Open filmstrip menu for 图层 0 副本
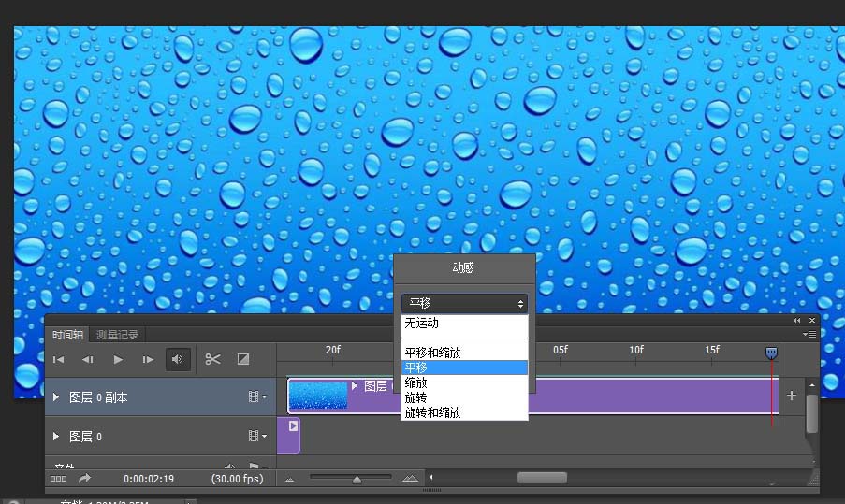This screenshot has height=504, width=845. pyautogui.click(x=257, y=396)
